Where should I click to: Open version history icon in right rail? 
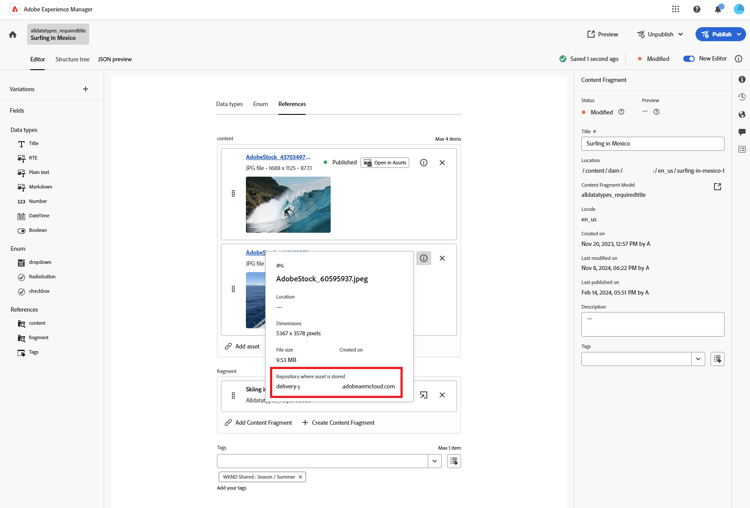pyautogui.click(x=742, y=97)
